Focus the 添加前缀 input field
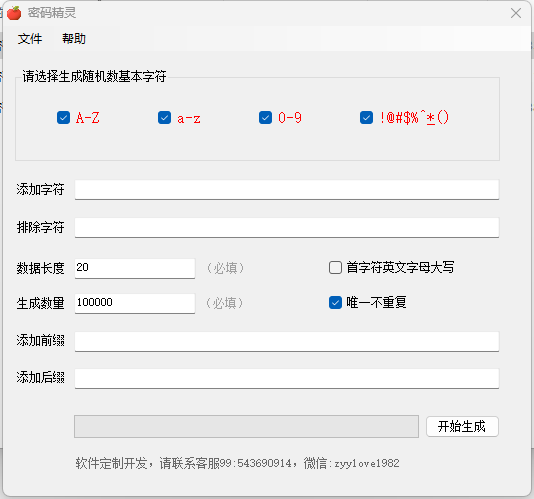 click(287, 341)
